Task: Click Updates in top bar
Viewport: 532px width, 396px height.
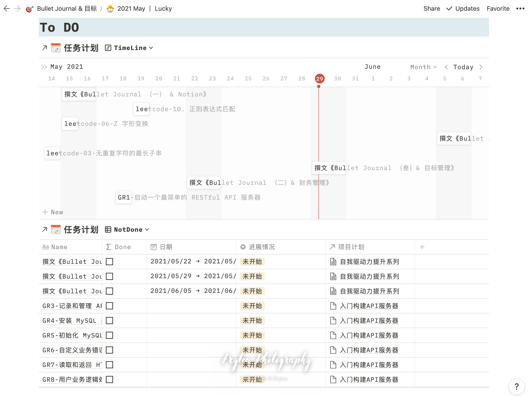Action: click(x=463, y=9)
